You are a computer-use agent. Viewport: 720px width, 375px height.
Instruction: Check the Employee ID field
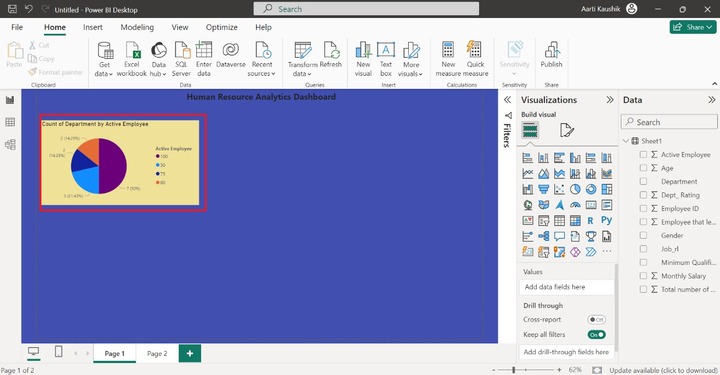[x=643, y=208]
